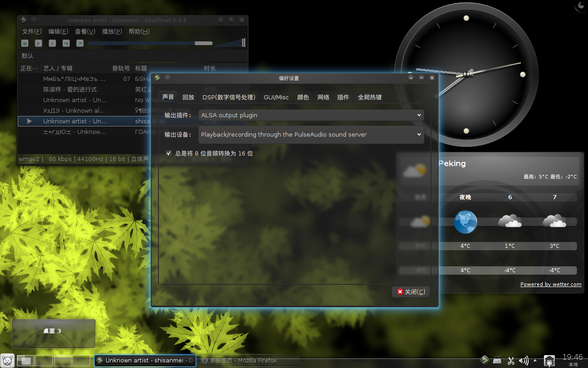Expand the 输出设备 PulseAudio device dropdown

pos(311,135)
